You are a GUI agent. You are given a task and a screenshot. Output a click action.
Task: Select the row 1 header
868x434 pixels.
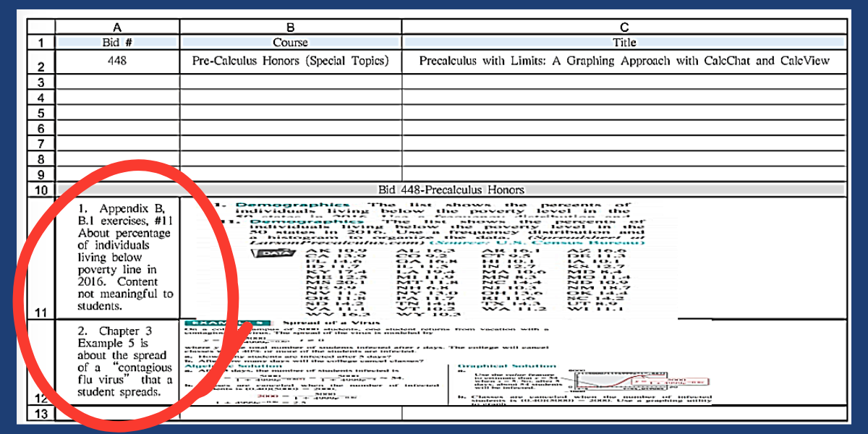pos(41,43)
